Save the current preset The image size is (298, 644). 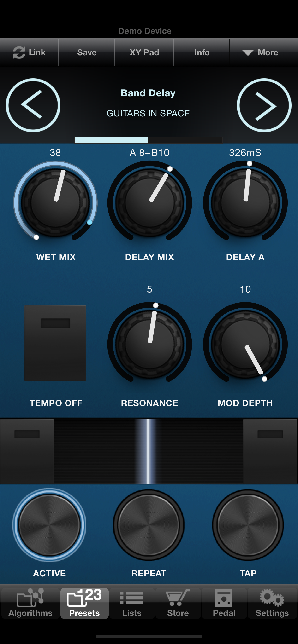[x=87, y=52]
